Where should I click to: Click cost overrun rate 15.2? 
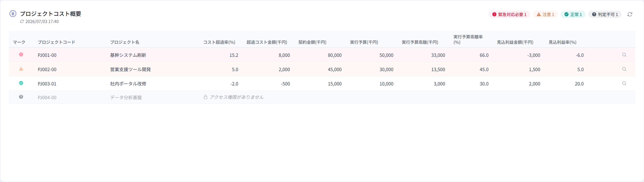click(x=234, y=55)
